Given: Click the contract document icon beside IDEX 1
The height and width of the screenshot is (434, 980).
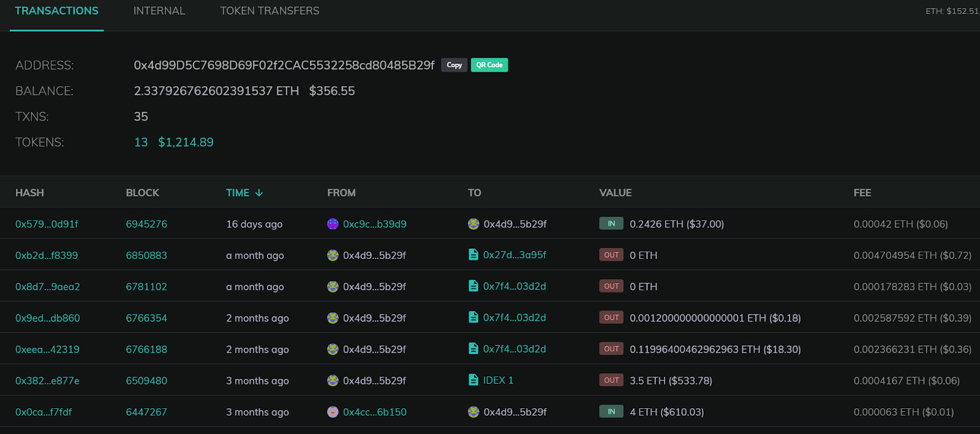Looking at the screenshot, I should (x=473, y=380).
